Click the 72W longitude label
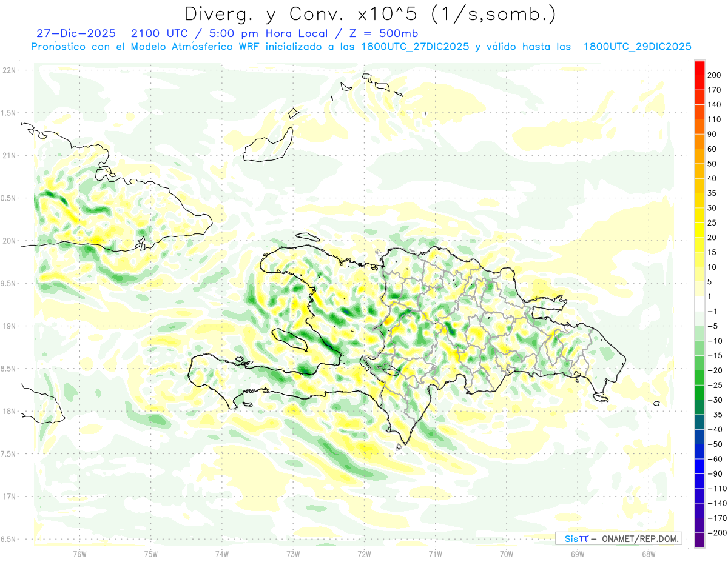Image resolution: width=728 pixels, height=562 pixels. (364, 554)
